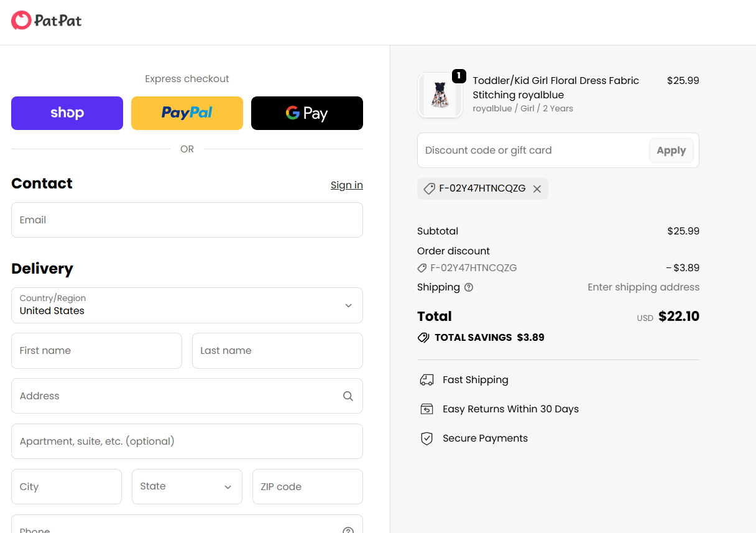The height and width of the screenshot is (533, 756).
Task: Expand the State dropdown
Action: click(187, 486)
